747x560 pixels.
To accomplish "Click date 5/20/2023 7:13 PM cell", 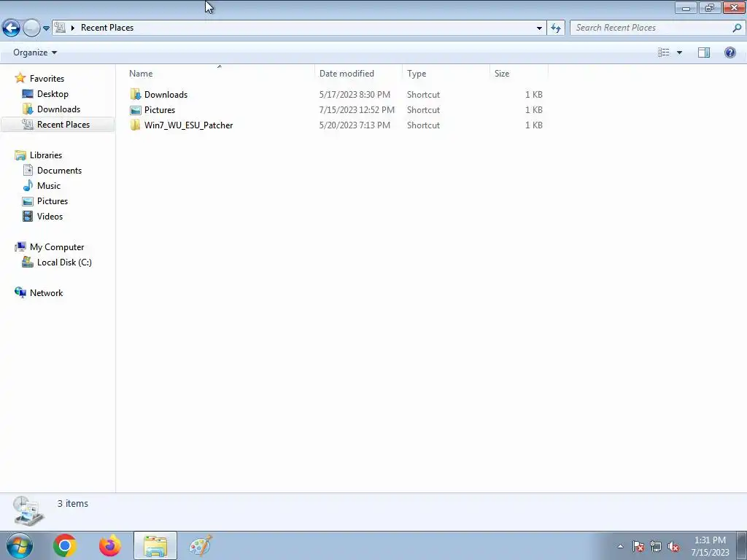I will click(x=355, y=125).
